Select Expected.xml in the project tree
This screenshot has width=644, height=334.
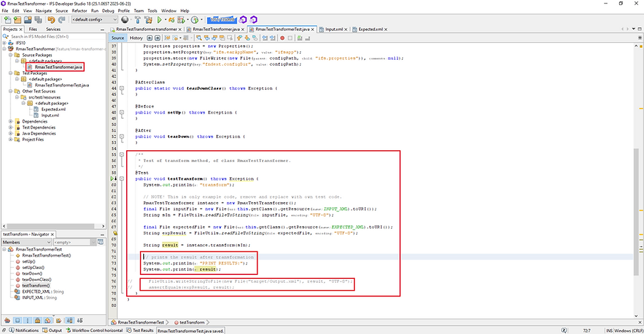pos(53,110)
